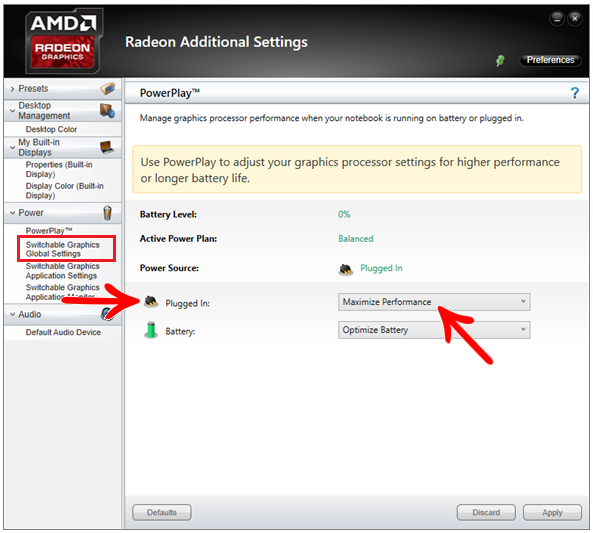Collapse the Desktop Management section
Viewport: 593px width, 533px height.
[x=12, y=110]
